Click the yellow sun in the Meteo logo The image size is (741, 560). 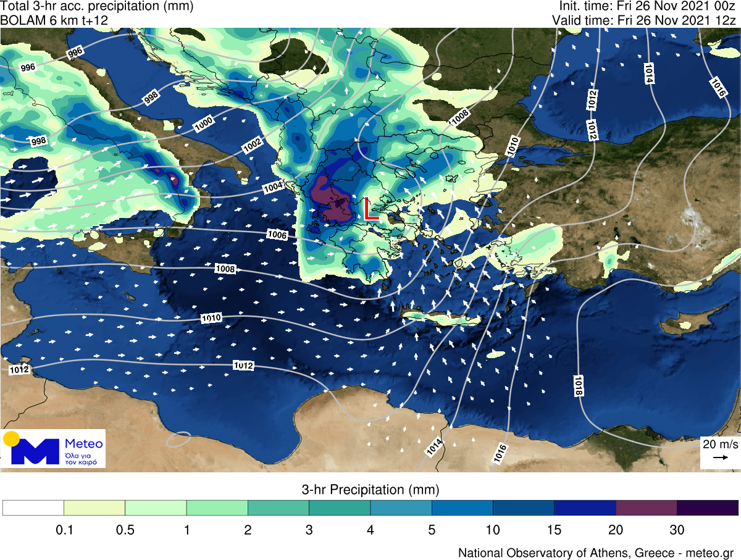[x=12, y=439]
